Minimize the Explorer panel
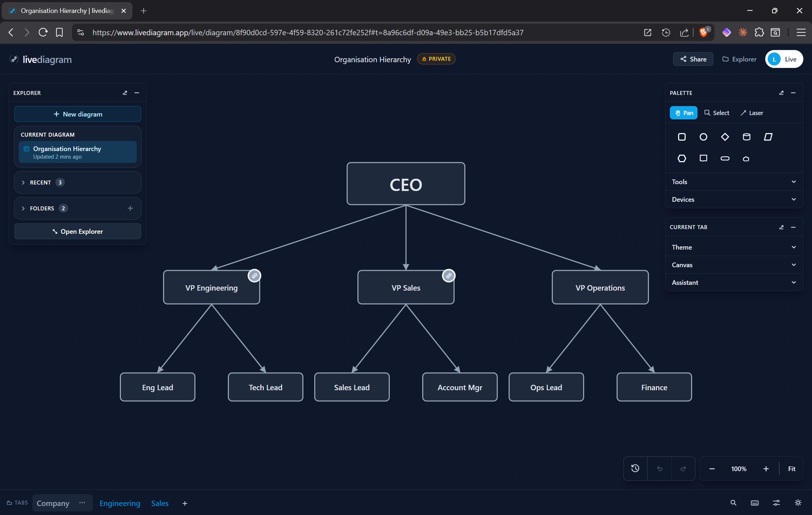812x515 pixels. [x=137, y=93]
